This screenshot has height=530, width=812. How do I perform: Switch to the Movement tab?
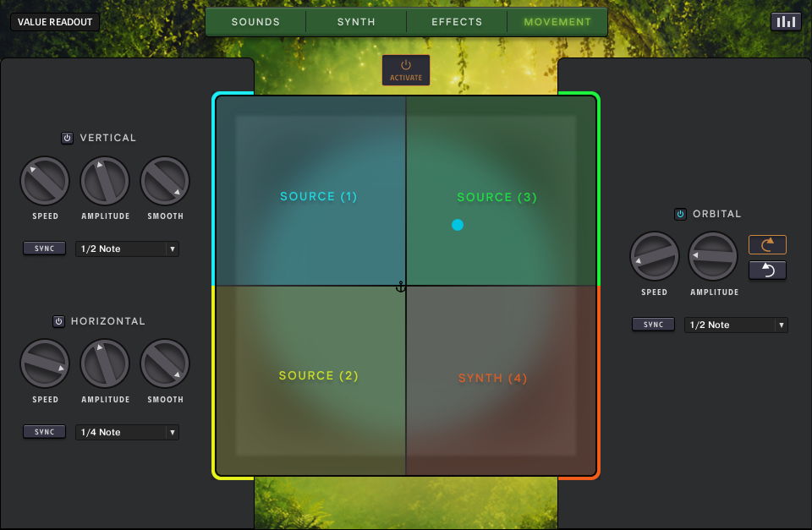(x=557, y=22)
